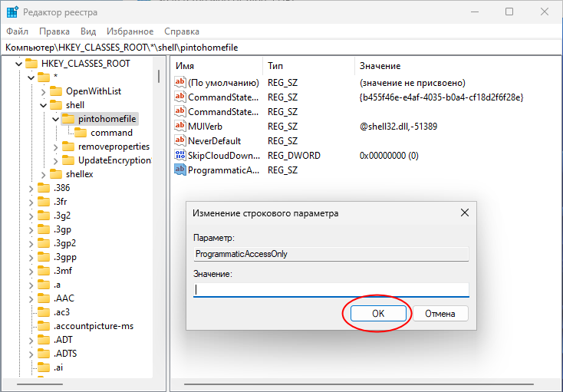563x392 pixels.
Task: Click the Registry Editor app icon in title bar
Action: click(12, 12)
